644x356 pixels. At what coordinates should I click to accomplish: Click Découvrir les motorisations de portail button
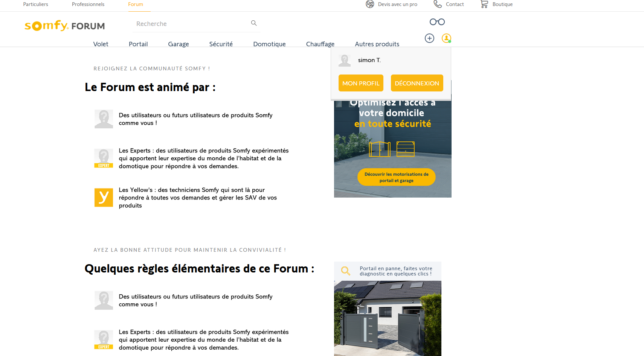click(396, 177)
